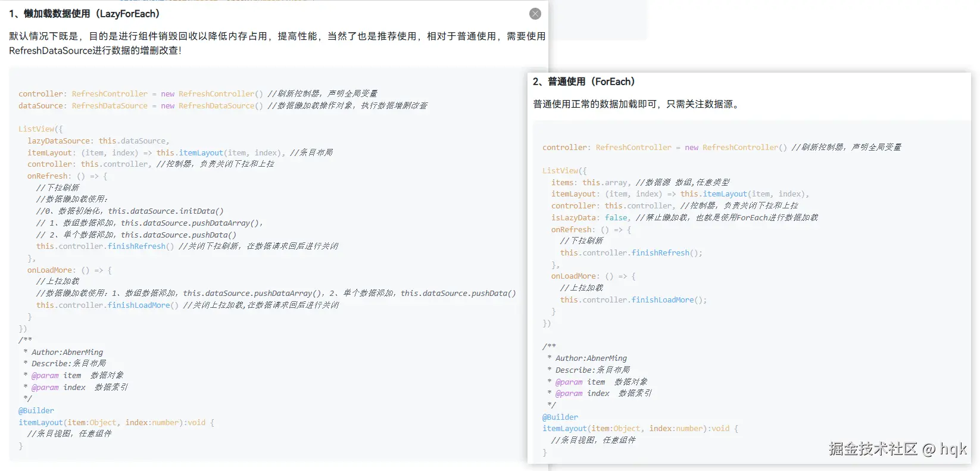
Task: Close the LazyForEach image preview
Action: (x=535, y=14)
